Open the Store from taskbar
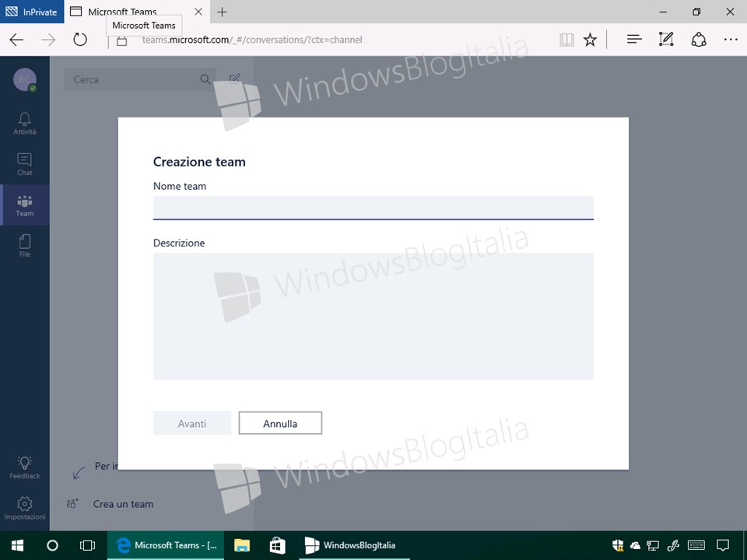Viewport: 747px width, 560px height. (x=277, y=545)
